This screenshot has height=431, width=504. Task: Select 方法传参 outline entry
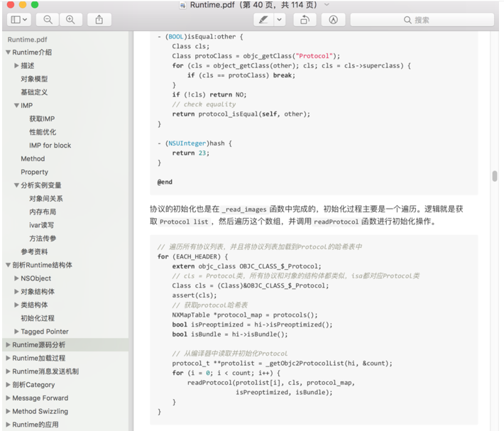(43, 239)
